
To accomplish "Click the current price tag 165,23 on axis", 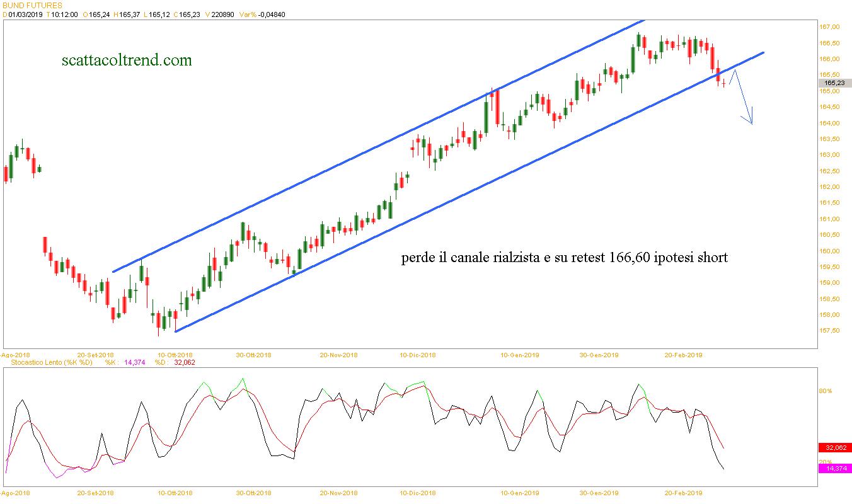I will point(834,83).
